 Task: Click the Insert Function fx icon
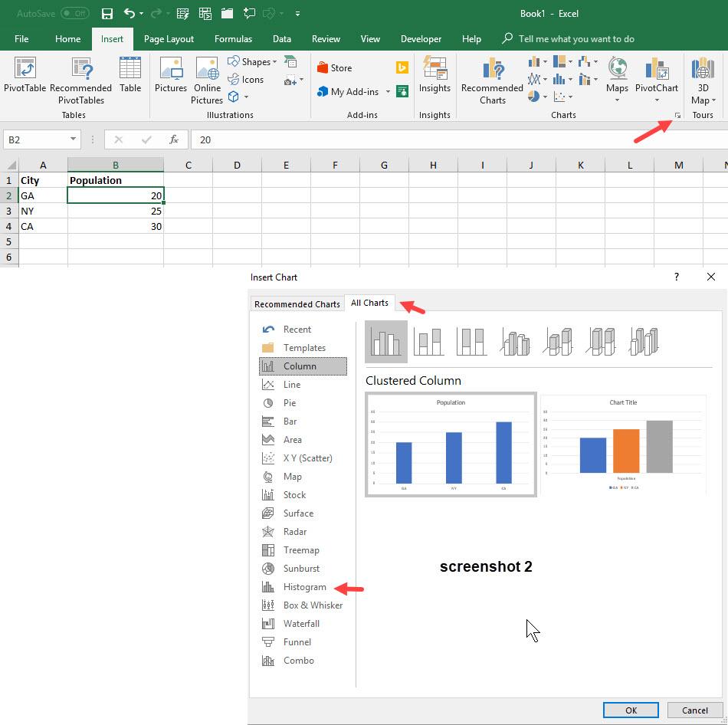coord(174,139)
